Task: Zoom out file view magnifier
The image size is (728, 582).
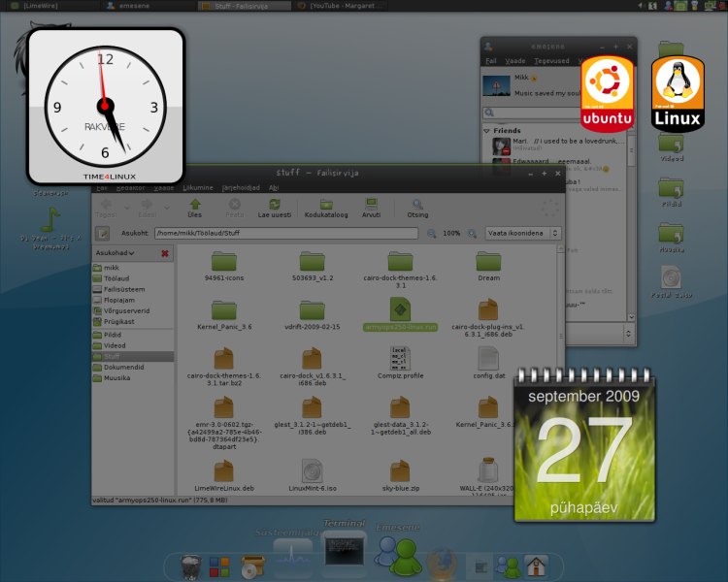Action: pos(431,234)
